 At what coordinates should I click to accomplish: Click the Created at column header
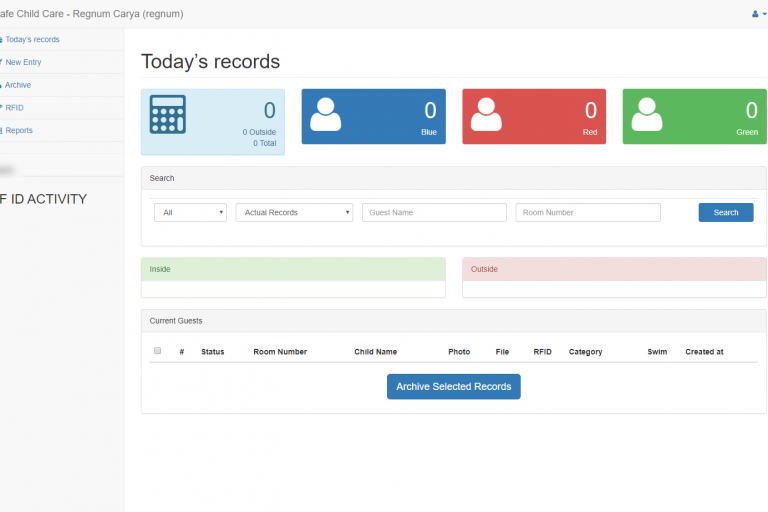(x=704, y=352)
